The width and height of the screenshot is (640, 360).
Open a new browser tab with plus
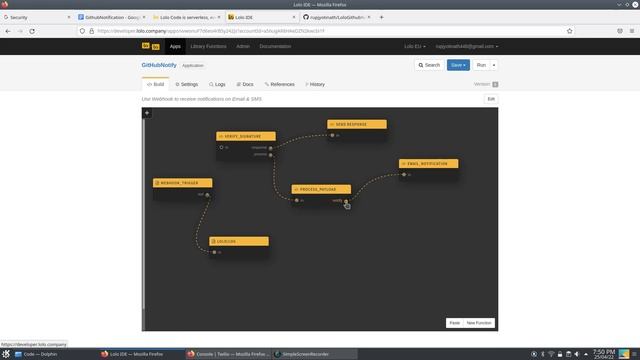coord(382,17)
